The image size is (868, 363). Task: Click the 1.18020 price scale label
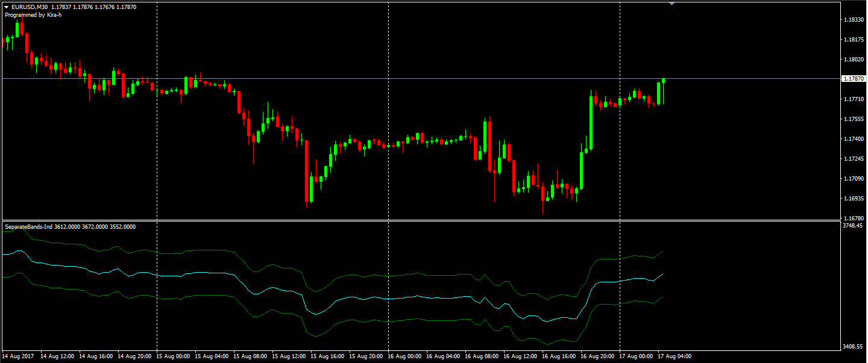pos(852,60)
